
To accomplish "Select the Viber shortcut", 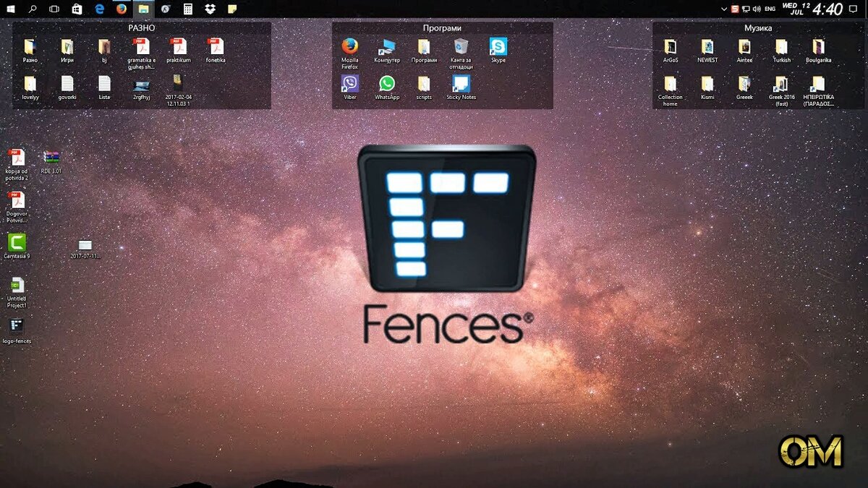I will point(350,87).
